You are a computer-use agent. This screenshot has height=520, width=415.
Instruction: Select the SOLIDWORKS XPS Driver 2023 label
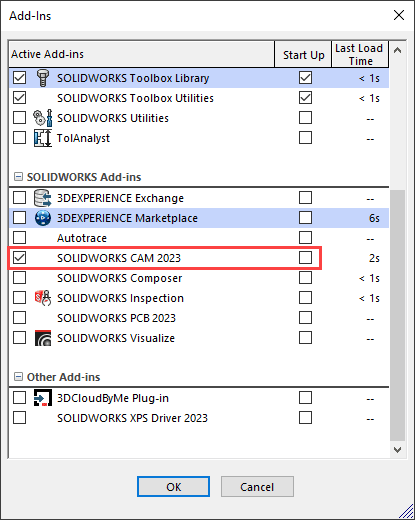132,418
